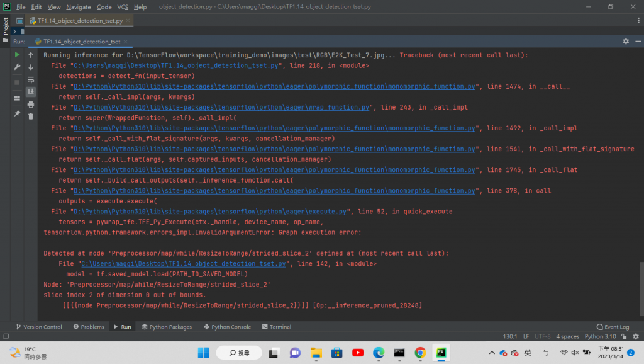Open the File menu

tap(21, 7)
